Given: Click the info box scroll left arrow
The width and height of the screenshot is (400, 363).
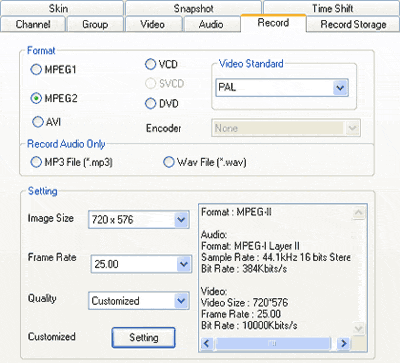Looking at the screenshot, I should (207, 344).
